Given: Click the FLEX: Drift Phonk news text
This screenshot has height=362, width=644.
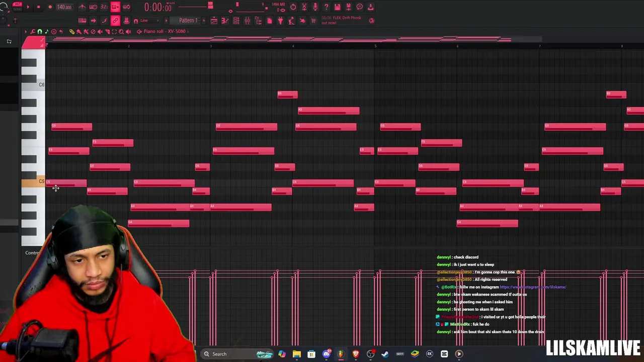Looking at the screenshot, I should pyautogui.click(x=342, y=20).
